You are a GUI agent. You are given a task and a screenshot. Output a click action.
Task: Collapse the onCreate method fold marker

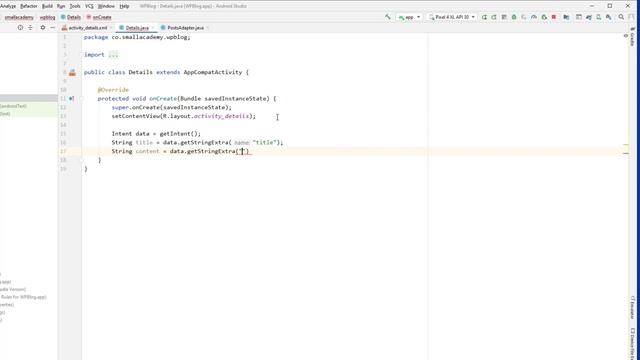point(81,99)
